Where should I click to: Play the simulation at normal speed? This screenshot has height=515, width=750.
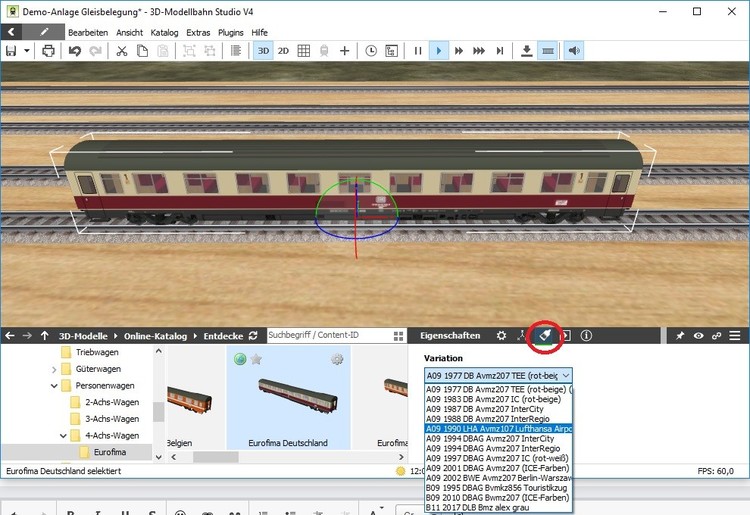(439, 51)
